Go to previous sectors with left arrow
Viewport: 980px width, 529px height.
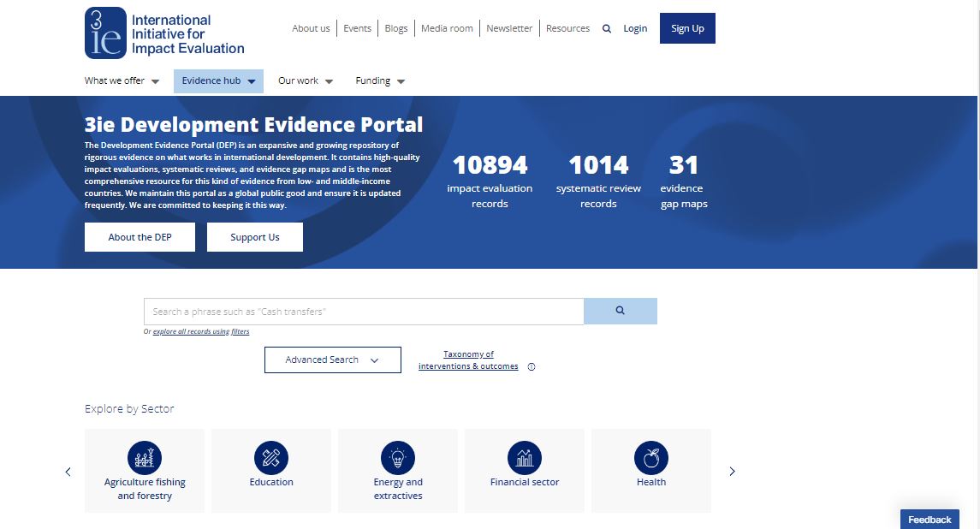pyautogui.click(x=68, y=471)
